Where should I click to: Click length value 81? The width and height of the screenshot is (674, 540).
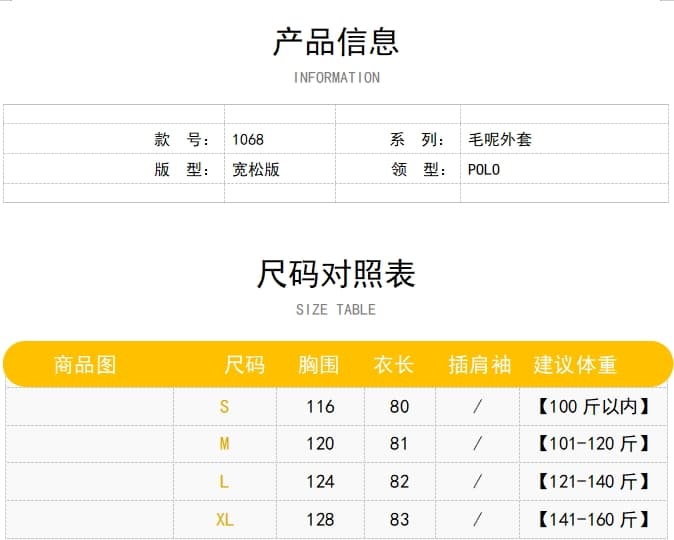pyautogui.click(x=399, y=444)
